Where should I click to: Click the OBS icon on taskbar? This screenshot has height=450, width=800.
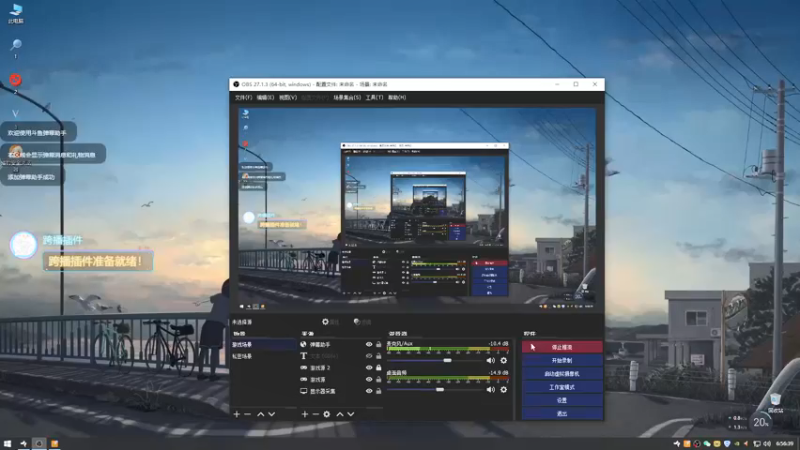pyautogui.click(x=39, y=444)
